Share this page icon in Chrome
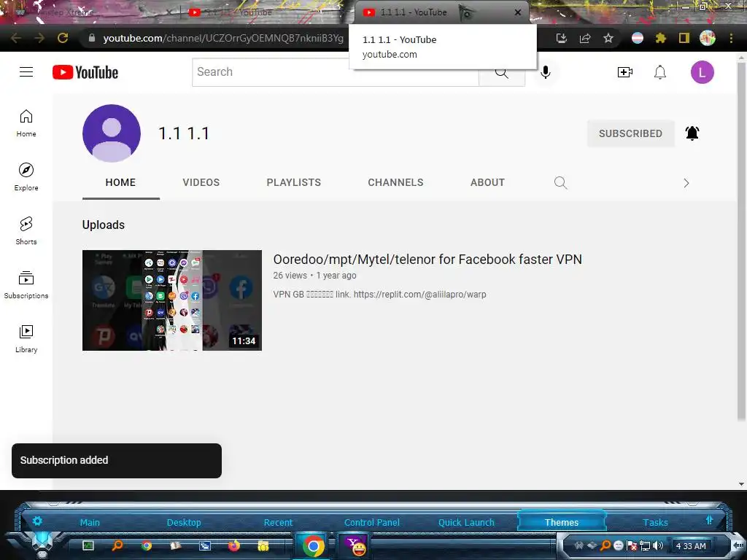747x560 pixels. tap(585, 38)
